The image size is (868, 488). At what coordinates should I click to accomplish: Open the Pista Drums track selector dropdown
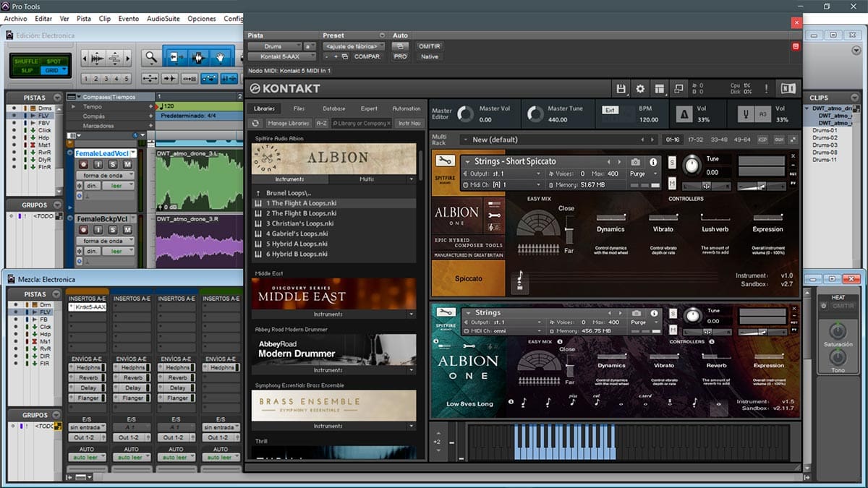274,46
